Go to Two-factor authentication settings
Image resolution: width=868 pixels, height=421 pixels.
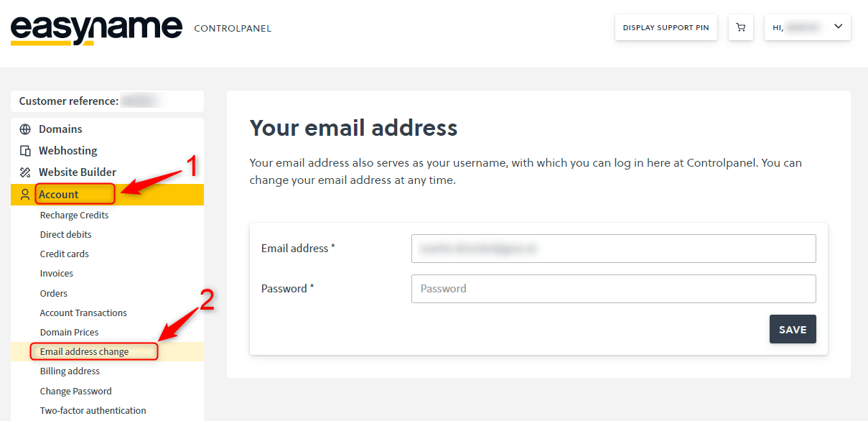(93, 410)
